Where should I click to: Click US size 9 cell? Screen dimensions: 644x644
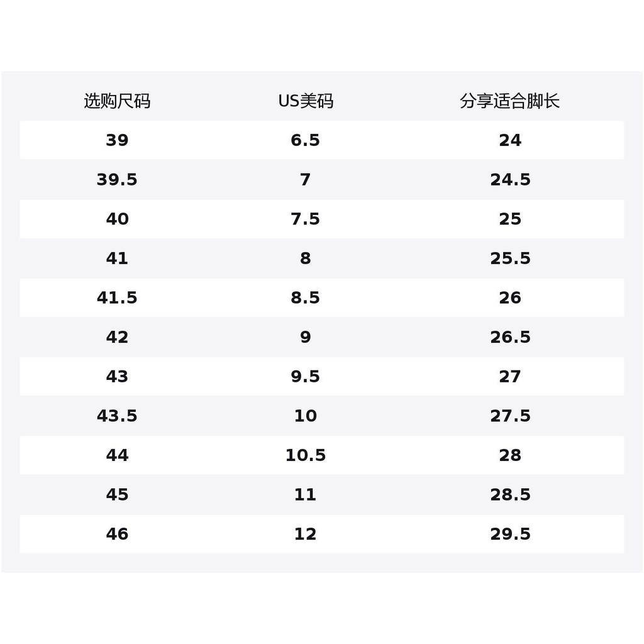(305, 337)
